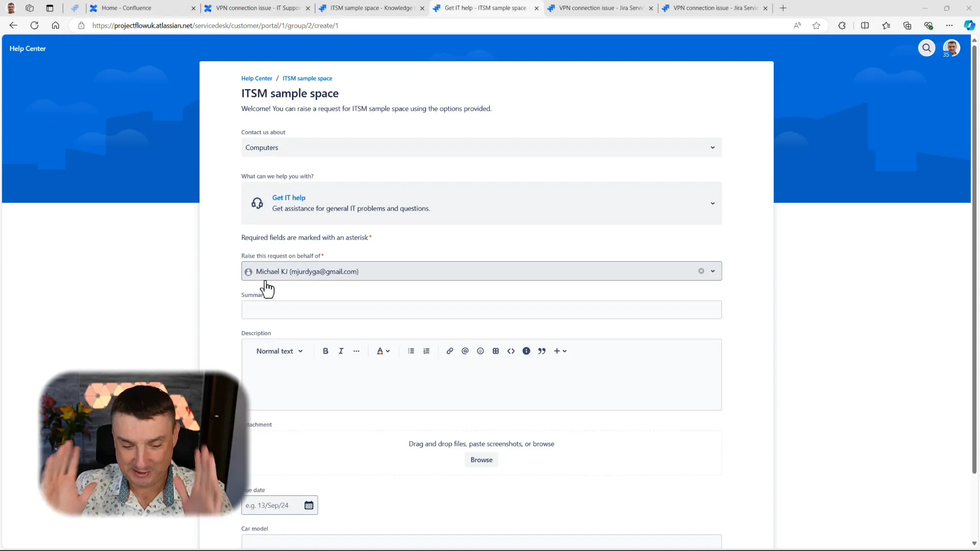Click the due date text field
980x551 pixels.
(x=273, y=505)
